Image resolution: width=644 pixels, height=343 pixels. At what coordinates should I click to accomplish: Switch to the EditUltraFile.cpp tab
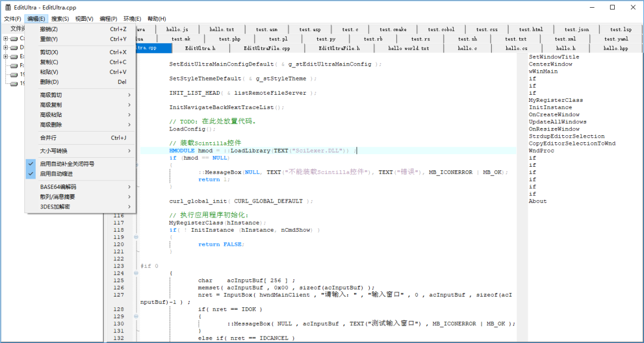267,48
